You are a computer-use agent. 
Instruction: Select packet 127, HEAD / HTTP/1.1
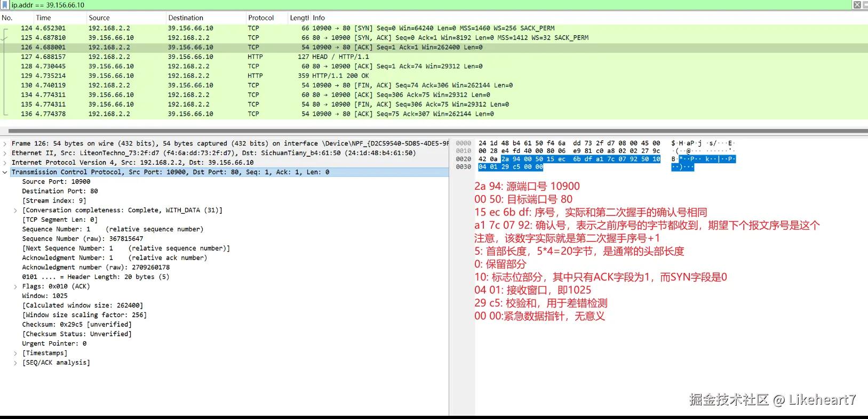click(x=434, y=57)
